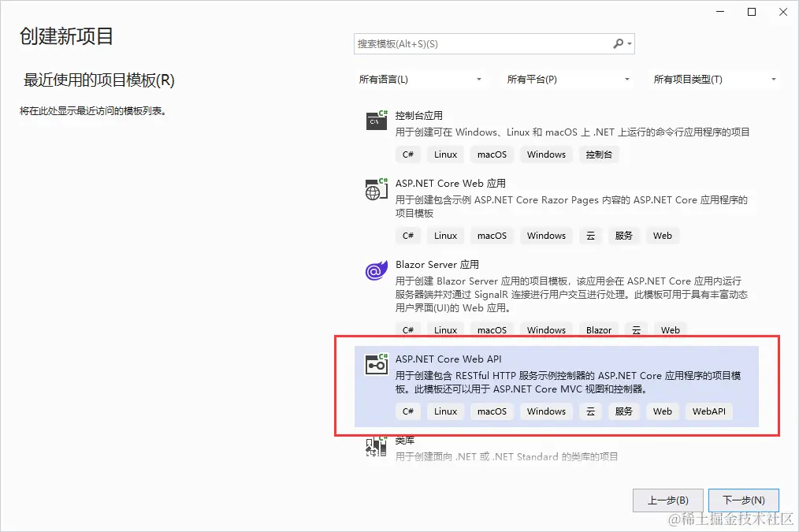
Task: Click the Web tag under ASP.NET Core Web API
Action: tap(663, 411)
